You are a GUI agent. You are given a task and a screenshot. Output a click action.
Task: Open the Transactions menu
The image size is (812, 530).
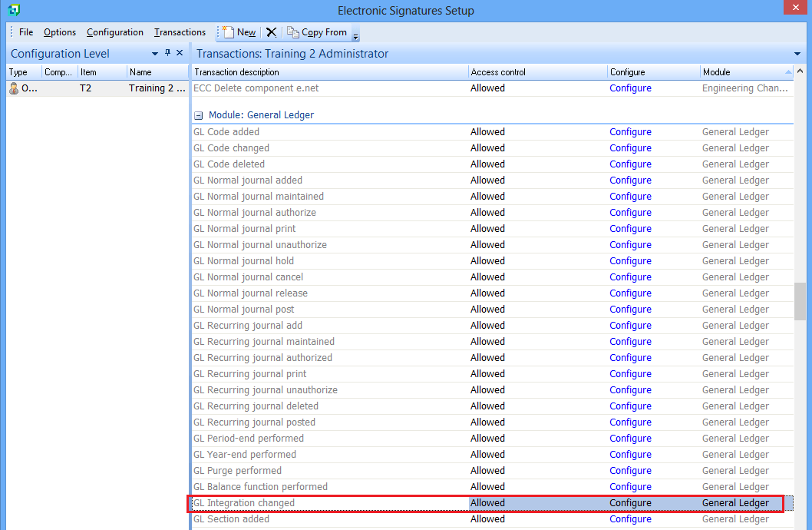click(x=180, y=32)
